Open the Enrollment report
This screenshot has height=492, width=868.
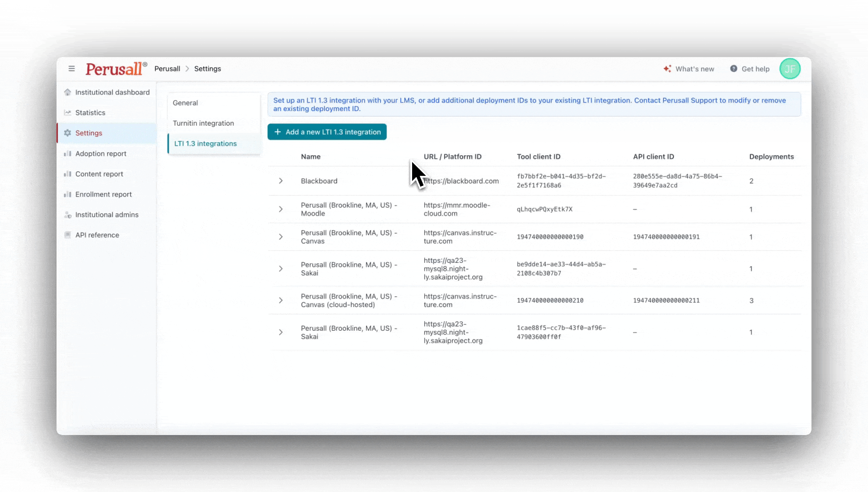click(x=107, y=195)
